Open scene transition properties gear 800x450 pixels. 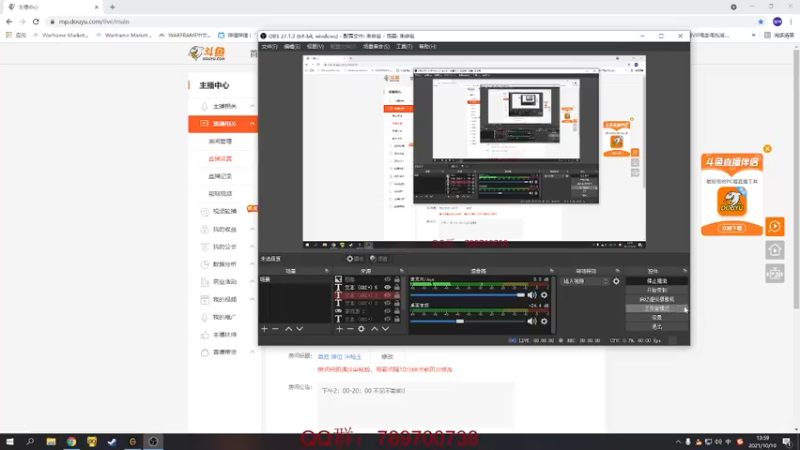[616, 281]
